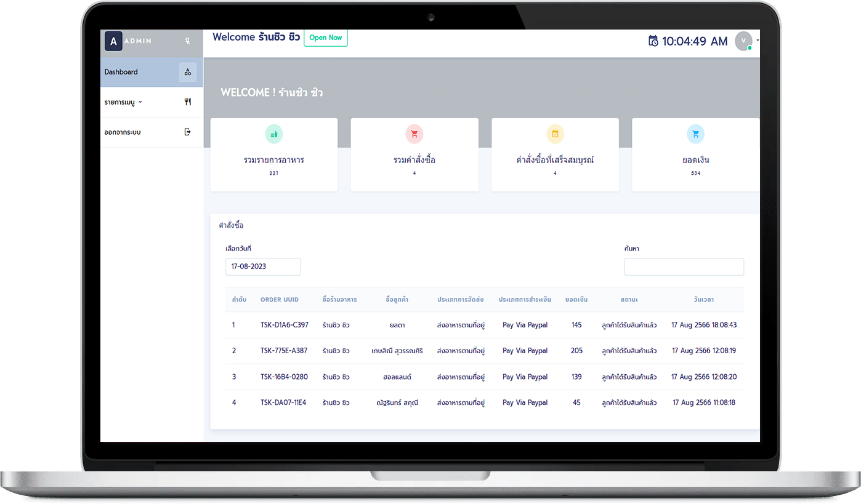861x504 pixels.
Task: Select Dashboard in the sidebar
Action: click(x=121, y=71)
